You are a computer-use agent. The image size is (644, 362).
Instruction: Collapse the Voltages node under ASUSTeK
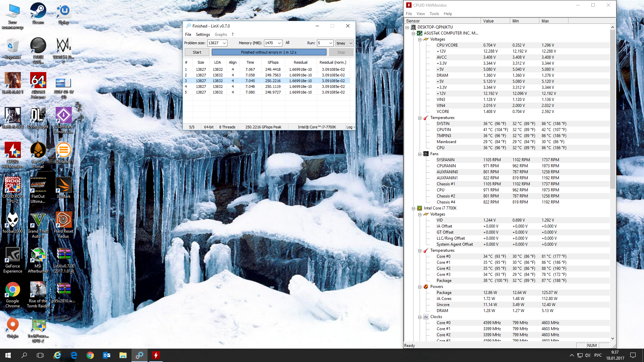[x=420, y=39]
